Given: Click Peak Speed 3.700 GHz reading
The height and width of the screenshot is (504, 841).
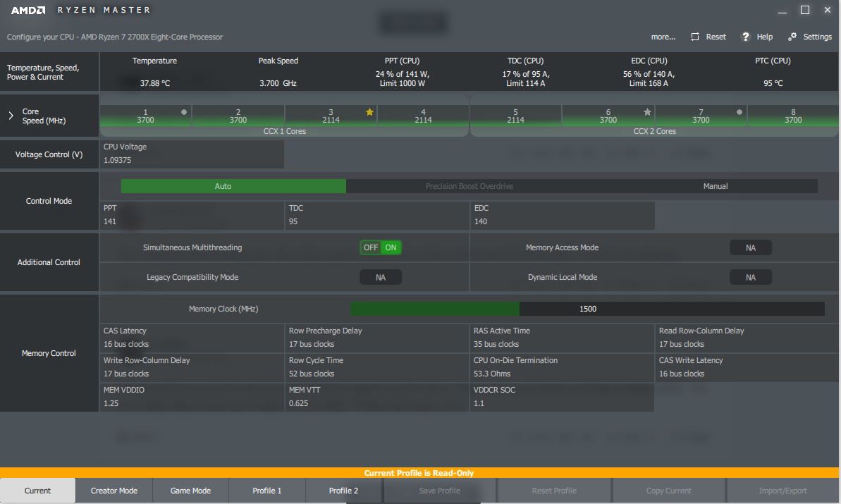Looking at the screenshot, I should click(x=278, y=83).
